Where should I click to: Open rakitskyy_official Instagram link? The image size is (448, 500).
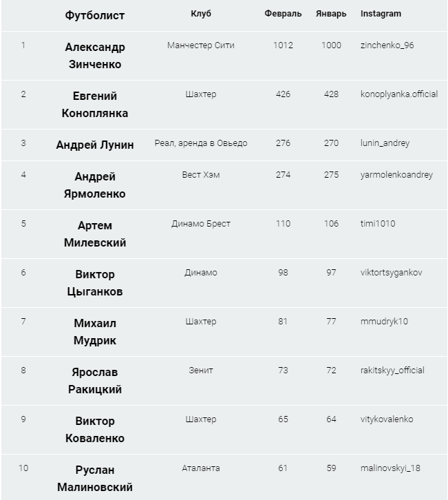392,371
